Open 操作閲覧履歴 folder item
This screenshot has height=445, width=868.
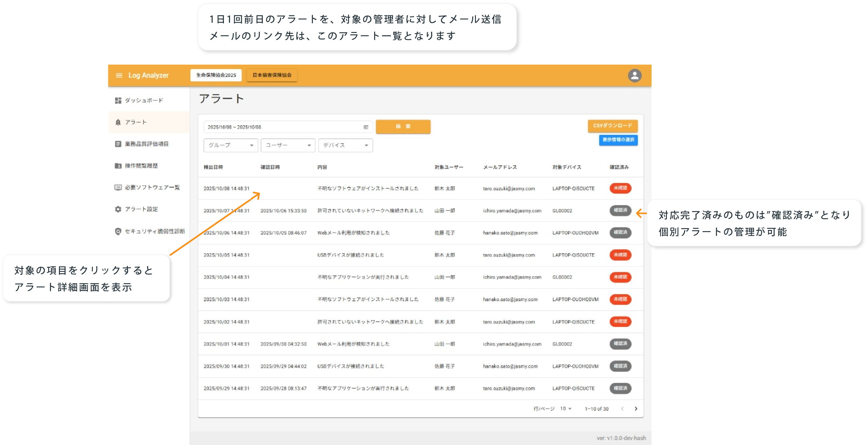point(141,166)
